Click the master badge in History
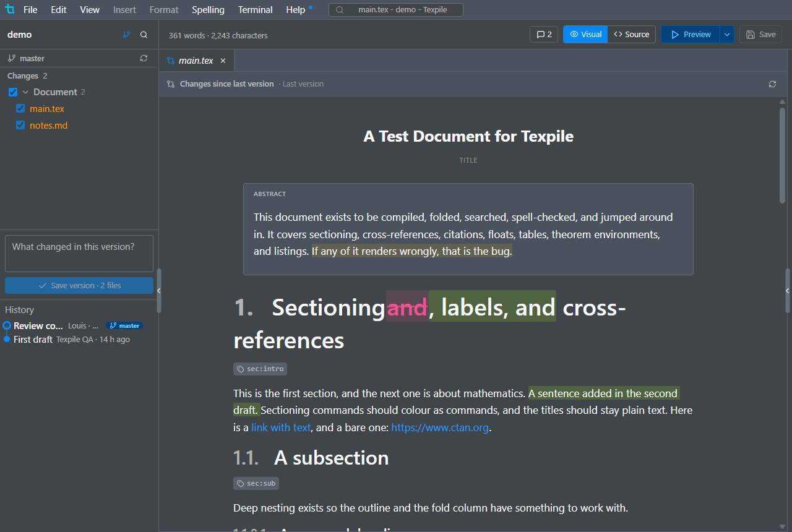 (x=124, y=326)
